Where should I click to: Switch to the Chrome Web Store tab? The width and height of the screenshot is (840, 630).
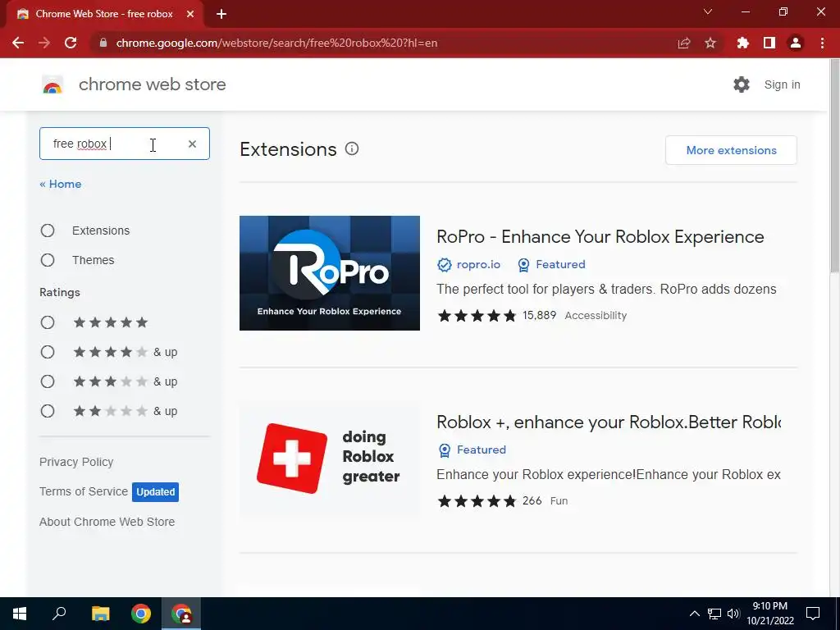pyautogui.click(x=104, y=14)
